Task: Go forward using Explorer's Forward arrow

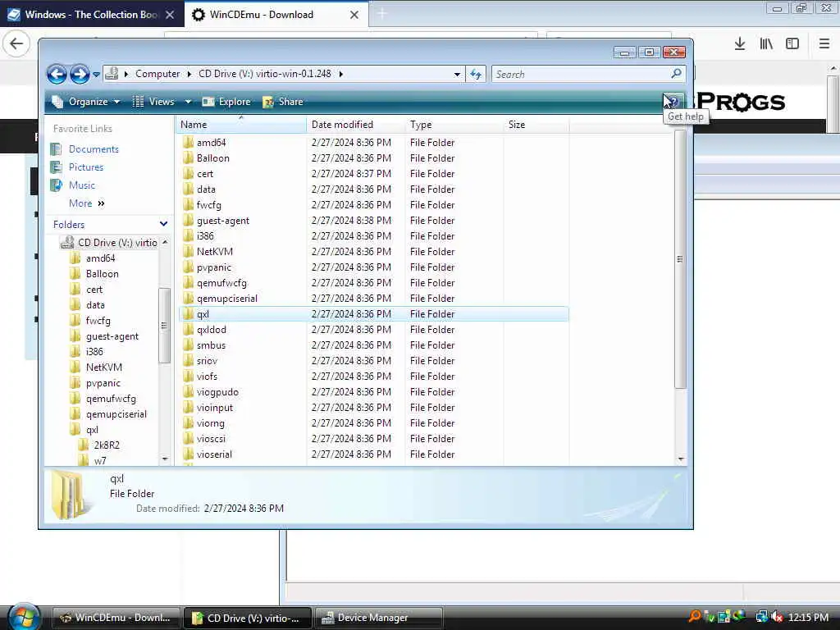Action: tap(80, 74)
